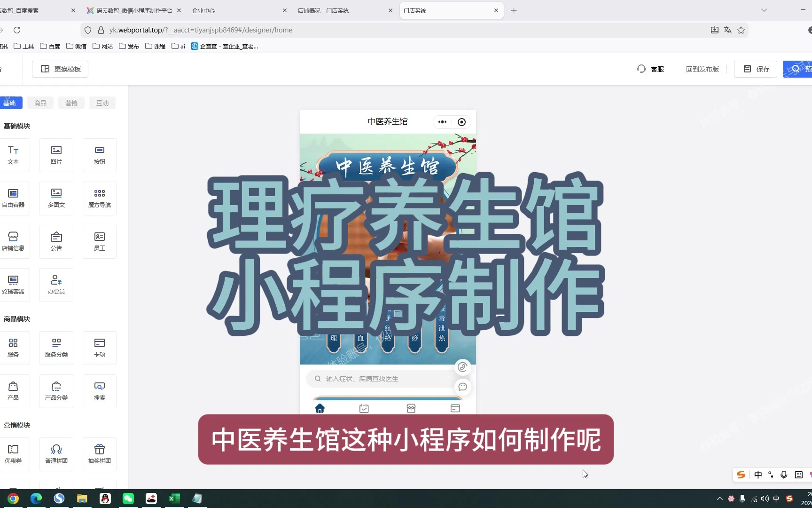This screenshot has height=508, width=812.
Task: Select the 图片 image module
Action: point(56,155)
